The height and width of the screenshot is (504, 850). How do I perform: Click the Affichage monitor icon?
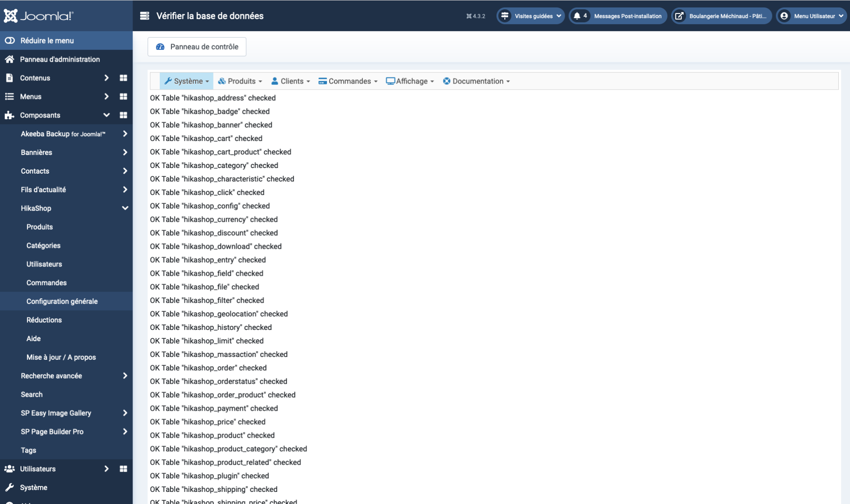(390, 81)
